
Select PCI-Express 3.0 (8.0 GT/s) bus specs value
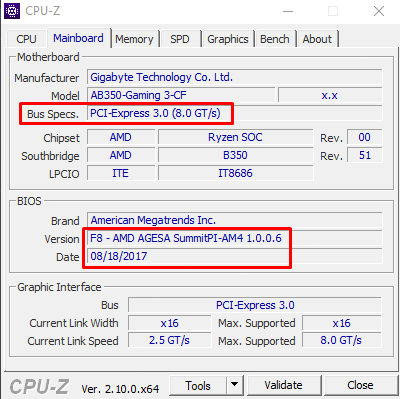click(235, 113)
